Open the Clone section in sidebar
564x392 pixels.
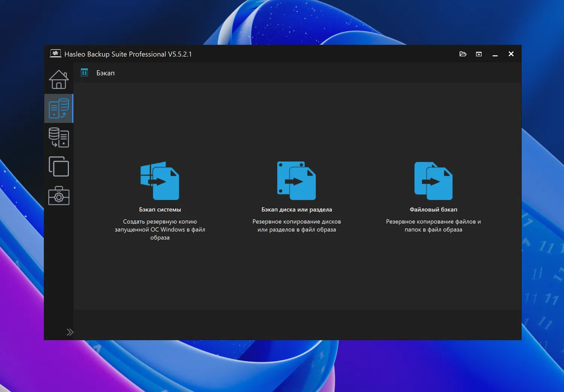[59, 166]
